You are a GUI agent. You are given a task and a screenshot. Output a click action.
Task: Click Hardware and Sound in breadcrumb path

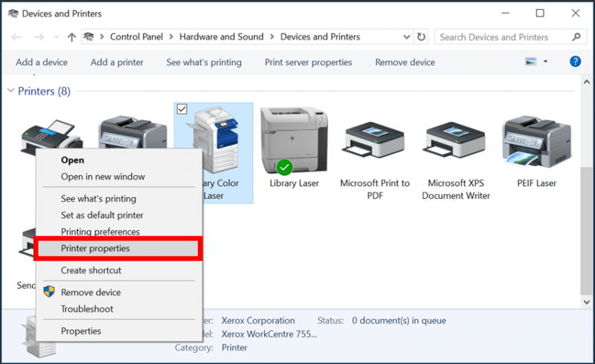click(221, 37)
